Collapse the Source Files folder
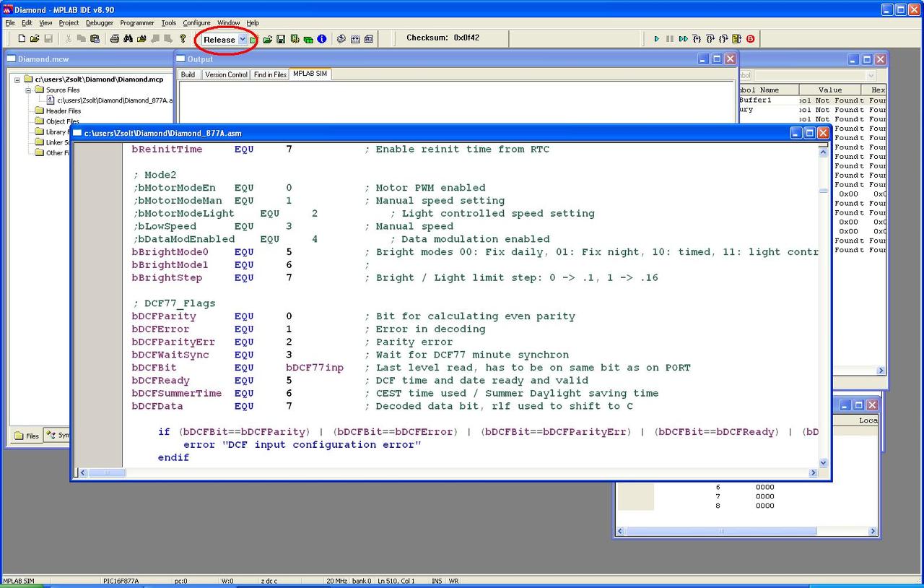The width and height of the screenshot is (924, 588). [29, 90]
